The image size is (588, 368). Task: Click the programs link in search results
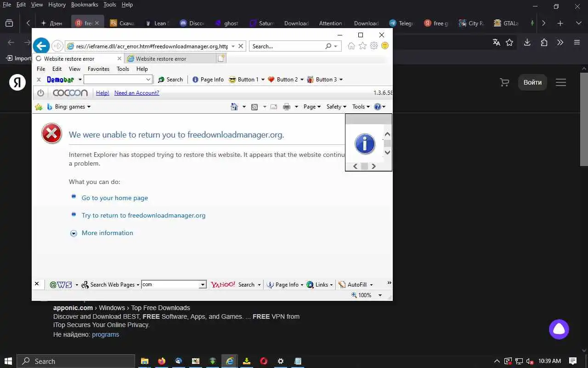click(105, 334)
